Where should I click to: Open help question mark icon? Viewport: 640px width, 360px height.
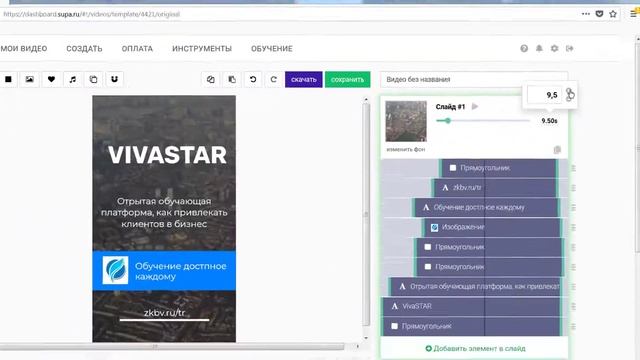(524, 49)
